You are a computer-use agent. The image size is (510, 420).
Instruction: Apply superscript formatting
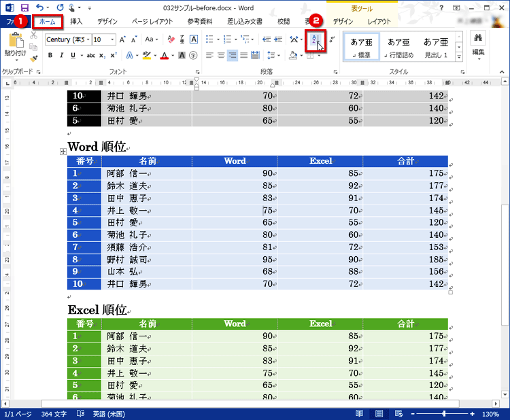pos(113,56)
